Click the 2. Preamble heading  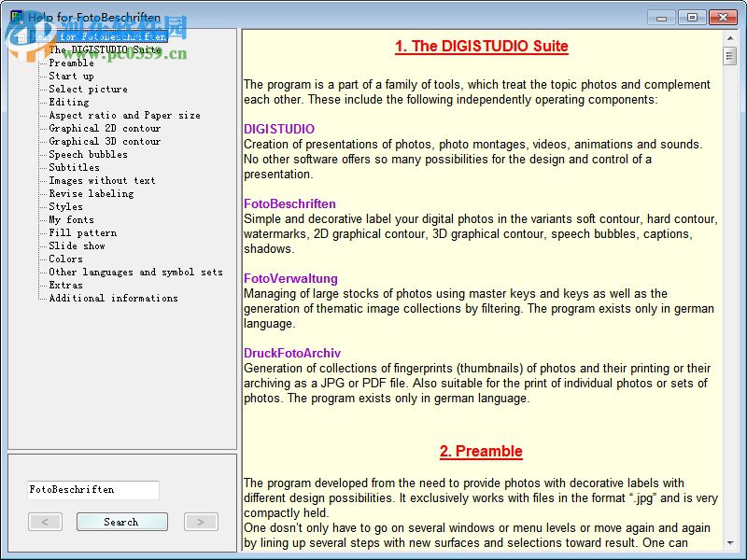[x=481, y=452]
